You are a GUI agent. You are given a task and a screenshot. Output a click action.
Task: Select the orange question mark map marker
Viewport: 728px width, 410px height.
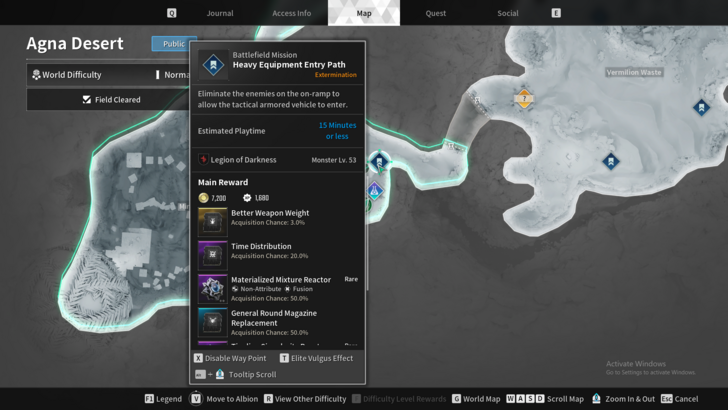point(524,98)
